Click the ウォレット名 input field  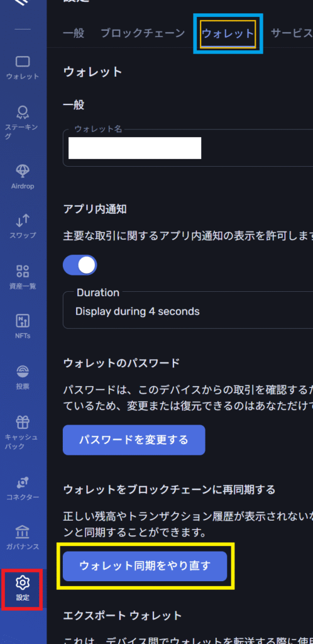tap(188, 148)
